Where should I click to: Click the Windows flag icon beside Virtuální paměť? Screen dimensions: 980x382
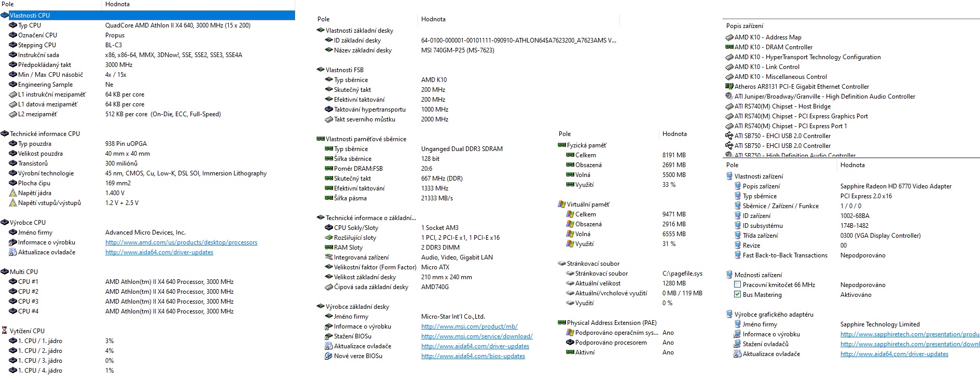coord(562,204)
